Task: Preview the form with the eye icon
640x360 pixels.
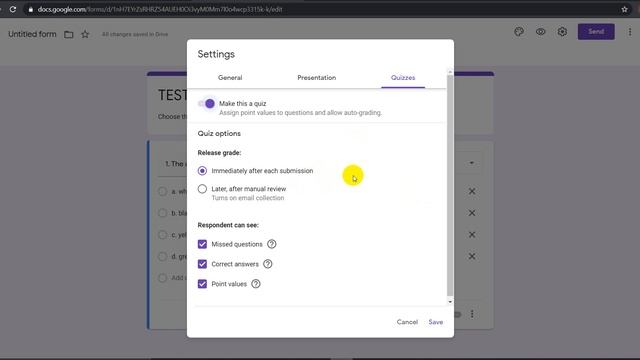Action: tap(540, 31)
